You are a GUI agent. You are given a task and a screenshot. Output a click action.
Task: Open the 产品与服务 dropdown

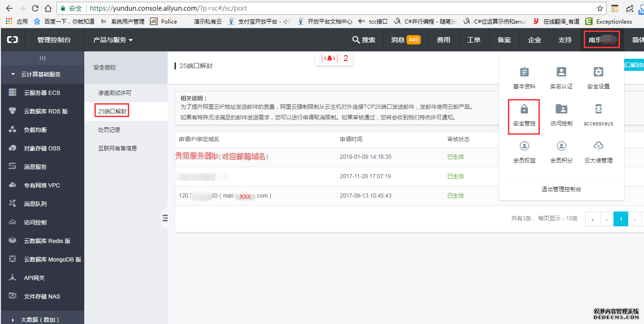coord(111,39)
